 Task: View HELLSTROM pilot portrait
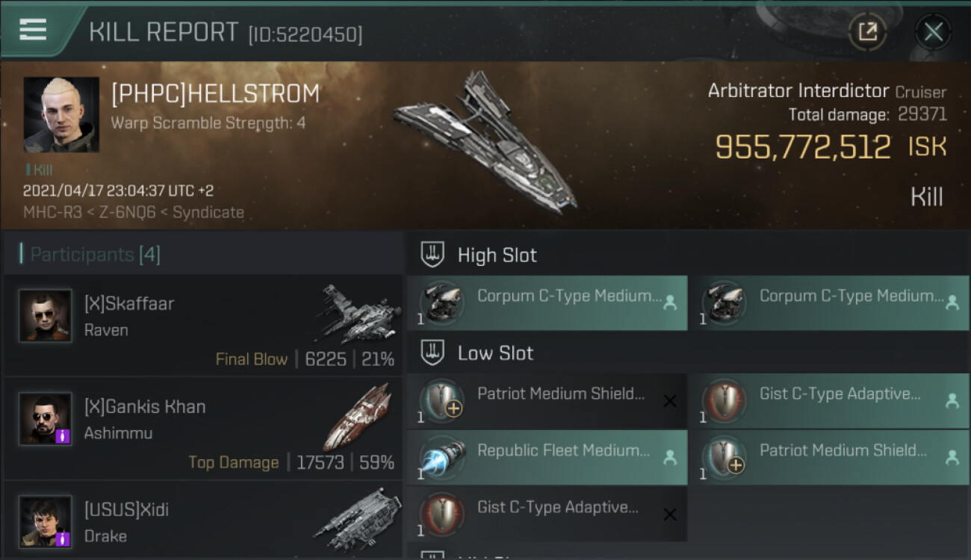click(x=61, y=114)
